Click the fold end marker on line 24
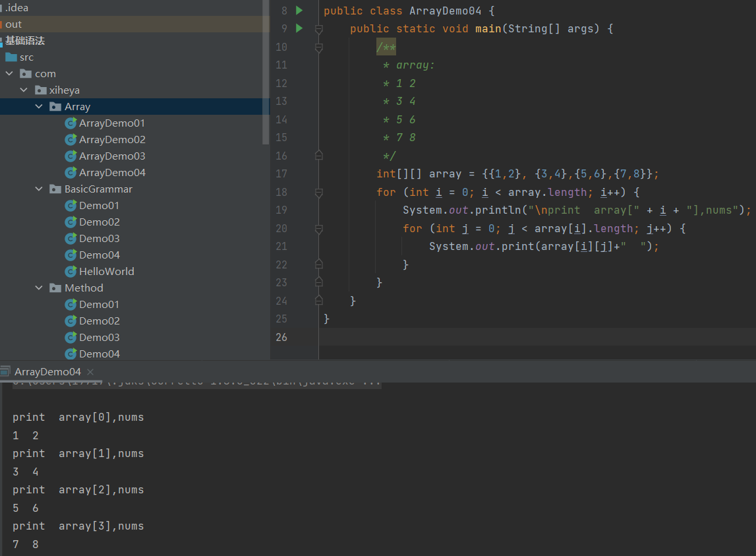756x556 pixels. click(319, 300)
